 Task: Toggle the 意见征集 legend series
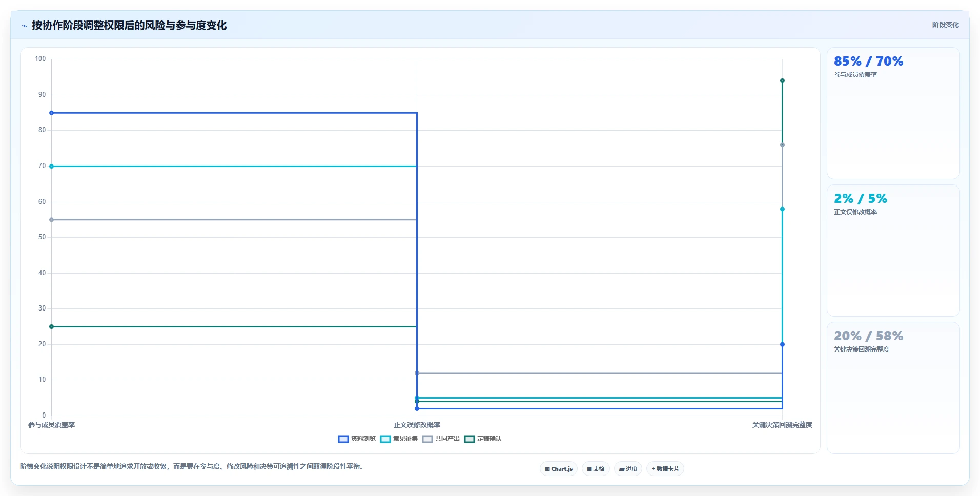399,439
